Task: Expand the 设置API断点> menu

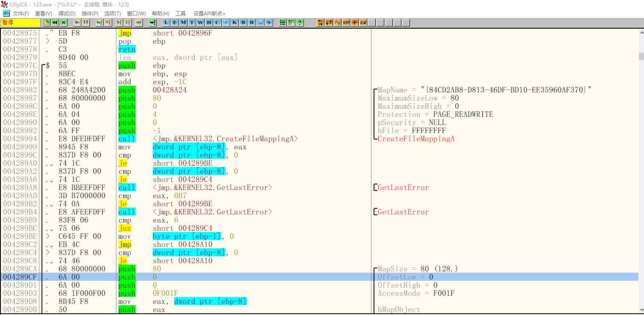Action: click(x=209, y=14)
